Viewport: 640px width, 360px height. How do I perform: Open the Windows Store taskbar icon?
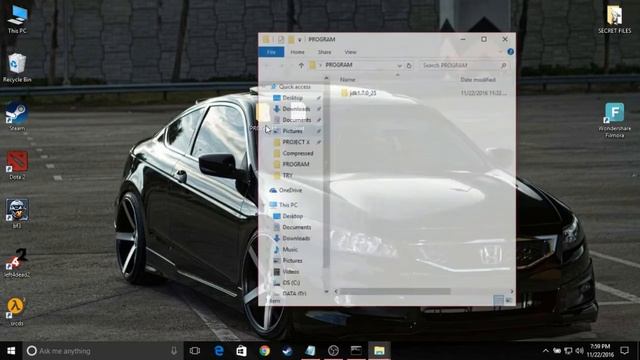242,351
